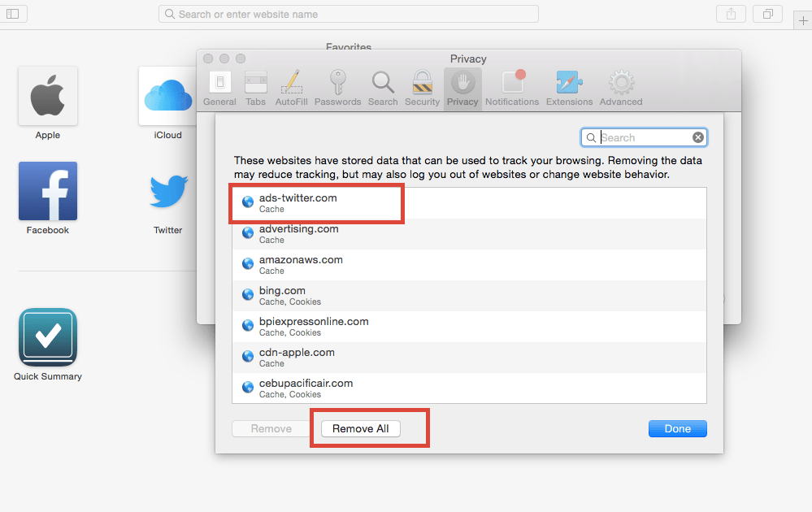Switch to the Tabs preferences icon
This screenshot has width=812, height=512.
(x=255, y=88)
